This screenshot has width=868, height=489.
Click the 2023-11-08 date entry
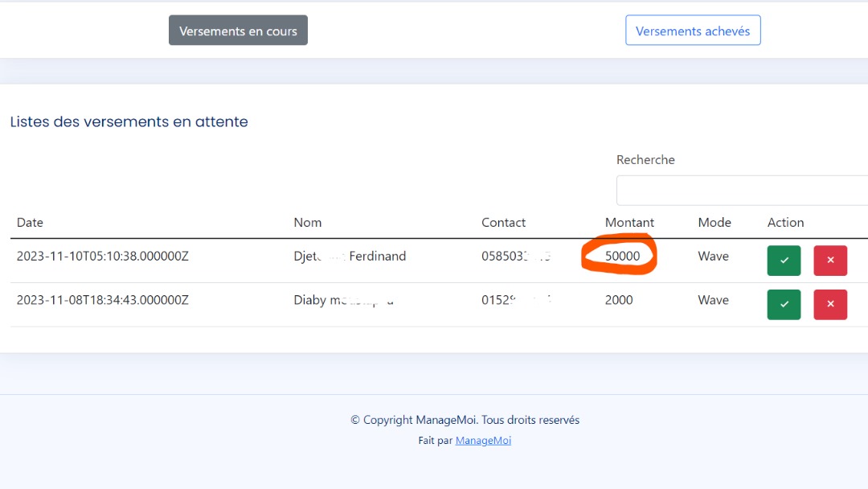point(103,300)
